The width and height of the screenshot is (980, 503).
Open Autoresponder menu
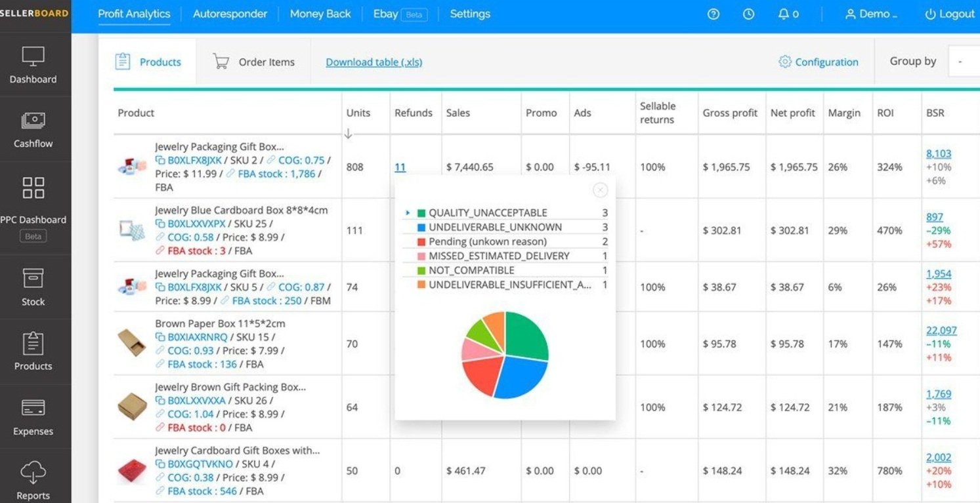point(230,14)
